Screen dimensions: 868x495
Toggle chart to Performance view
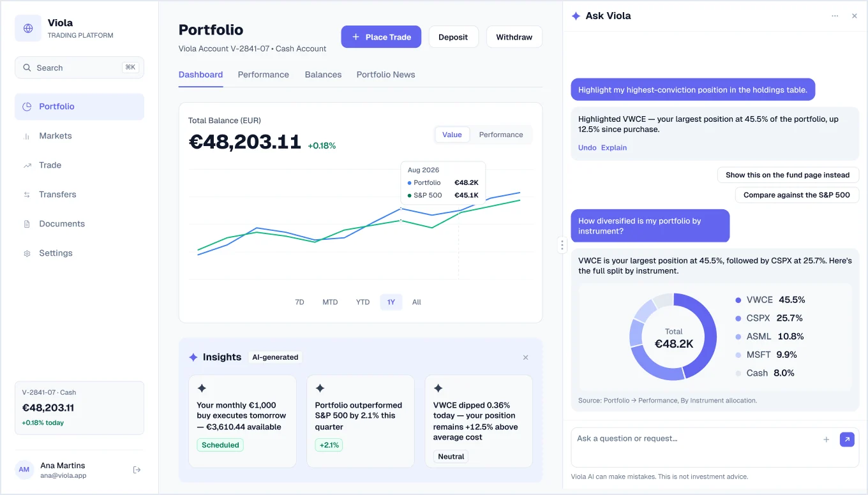click(501, 135)
